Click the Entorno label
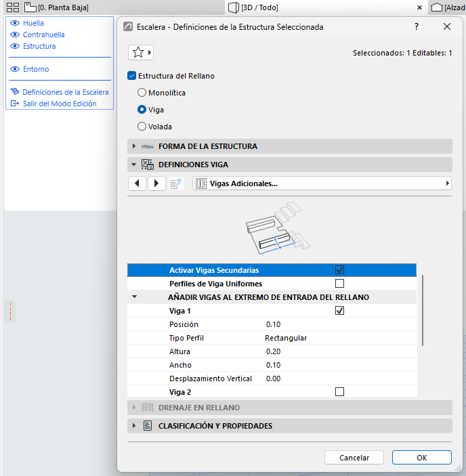Viewport: 466px width, 476px height. point(36,69)
